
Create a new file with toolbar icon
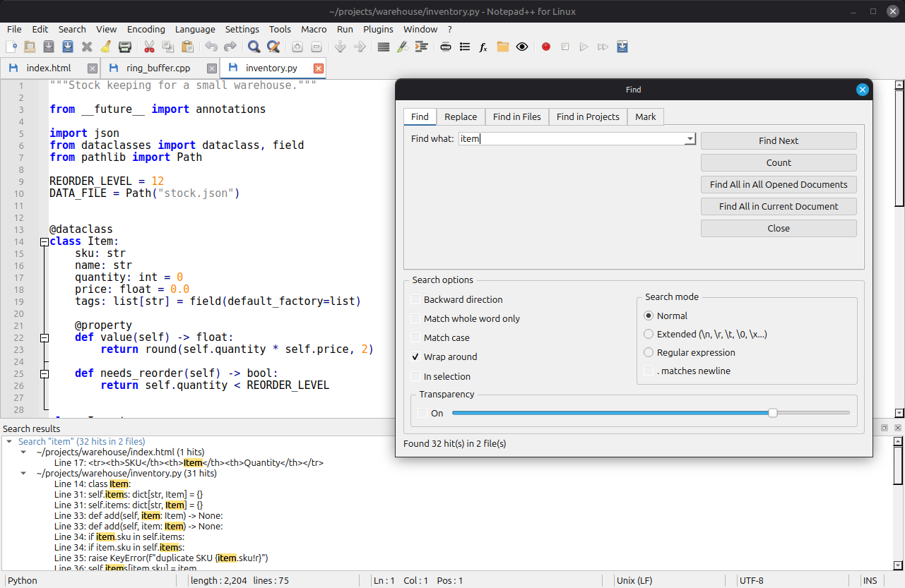pyautogui.click(x=11, y=47)
